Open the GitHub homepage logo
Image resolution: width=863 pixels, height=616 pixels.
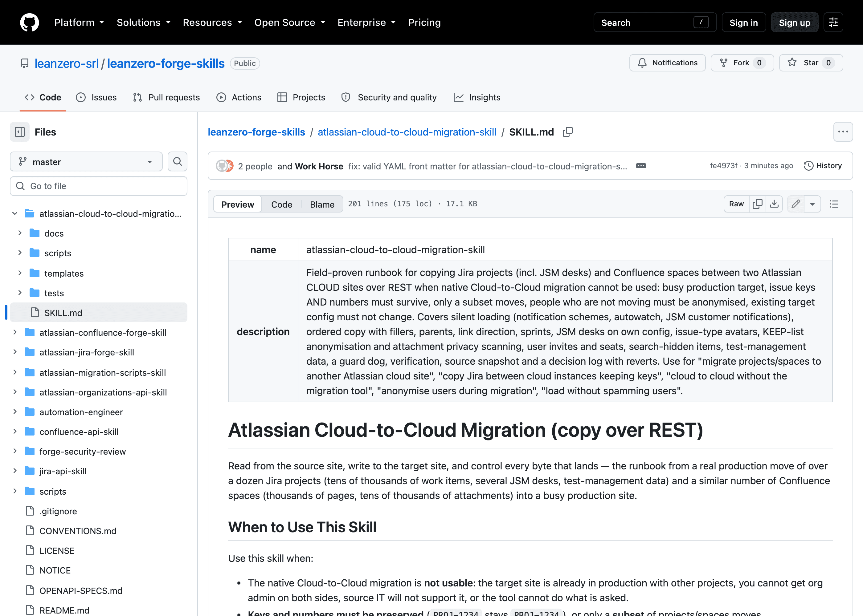pos(29,22)
